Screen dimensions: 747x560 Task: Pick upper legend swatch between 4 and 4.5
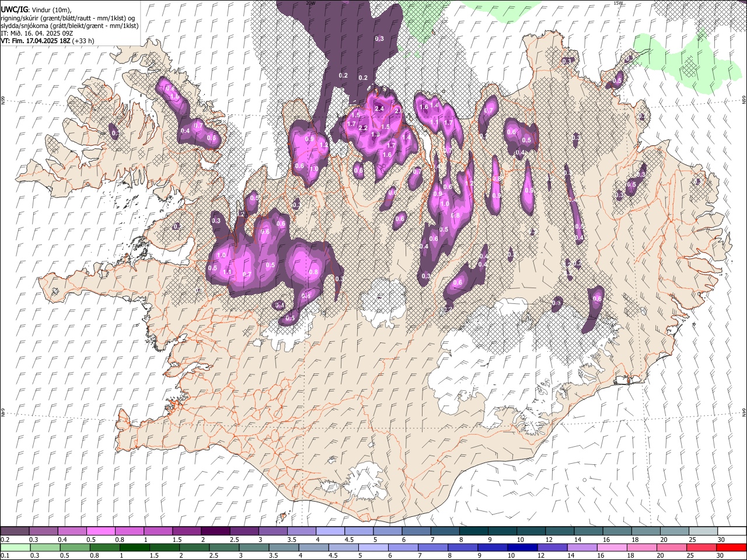tap(330, 531)
